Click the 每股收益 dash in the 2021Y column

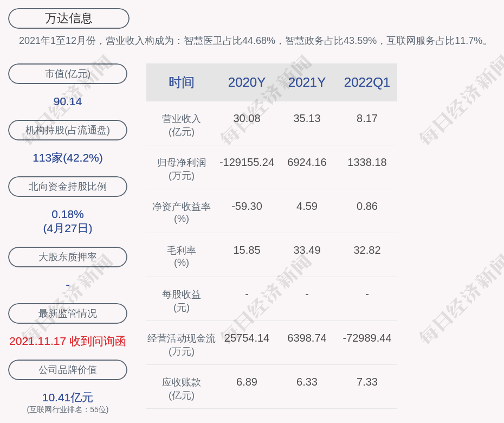click(x=307, y=294)
